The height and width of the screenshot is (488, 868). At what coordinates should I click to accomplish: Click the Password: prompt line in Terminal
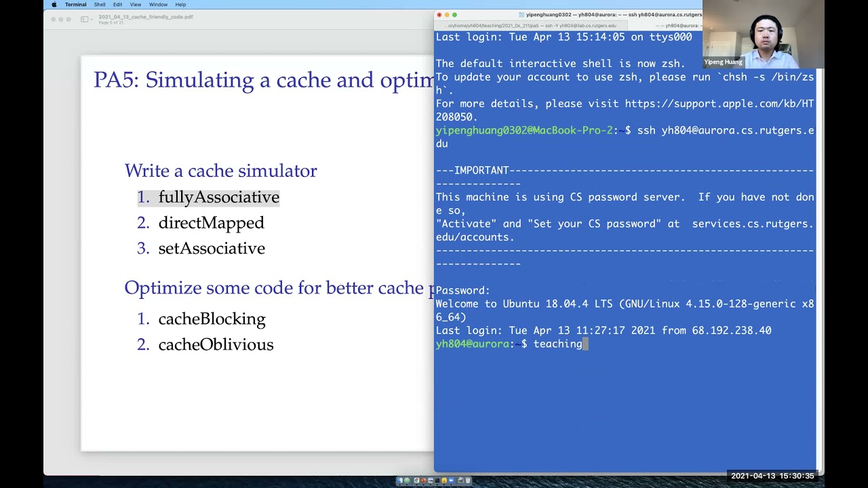pyautogui.click(x=462, y=290)
